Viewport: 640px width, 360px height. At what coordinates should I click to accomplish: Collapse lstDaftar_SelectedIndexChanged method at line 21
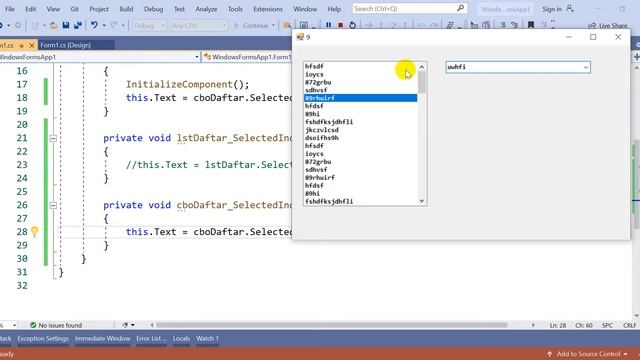(x=53, y=138)
